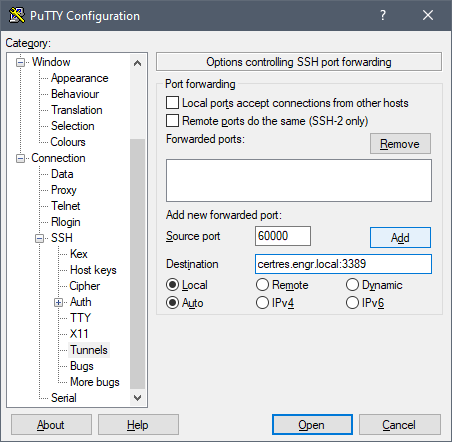Select the IPv6 radio button
The width and height of the screenshot is (452, 442).
352,303
